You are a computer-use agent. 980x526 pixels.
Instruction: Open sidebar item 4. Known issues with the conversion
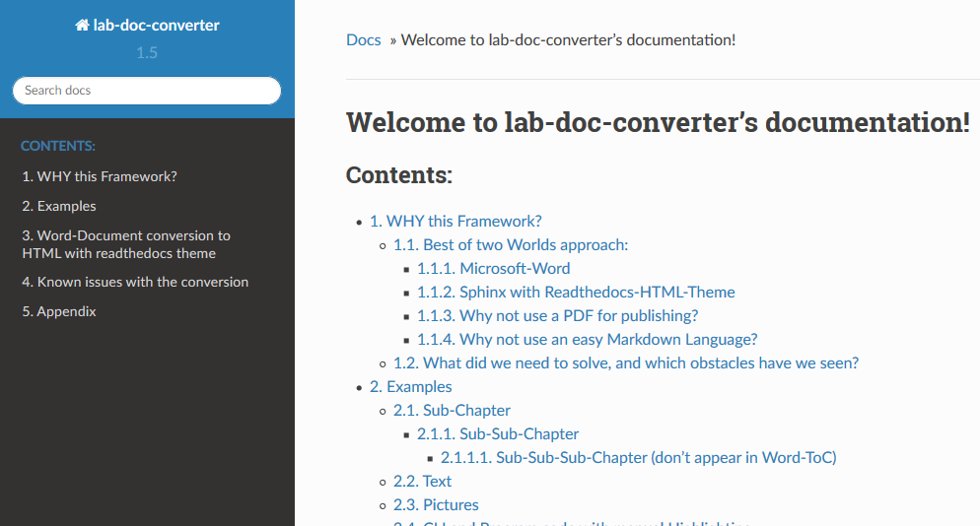[x=135, y=283]
